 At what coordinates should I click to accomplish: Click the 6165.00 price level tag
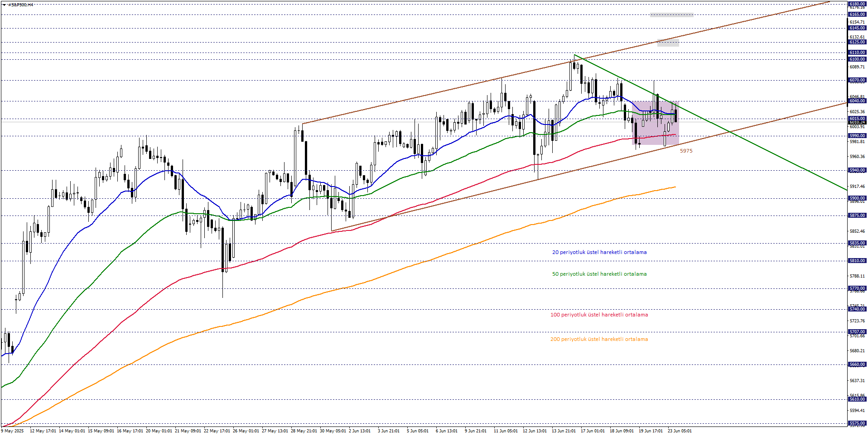857,14
